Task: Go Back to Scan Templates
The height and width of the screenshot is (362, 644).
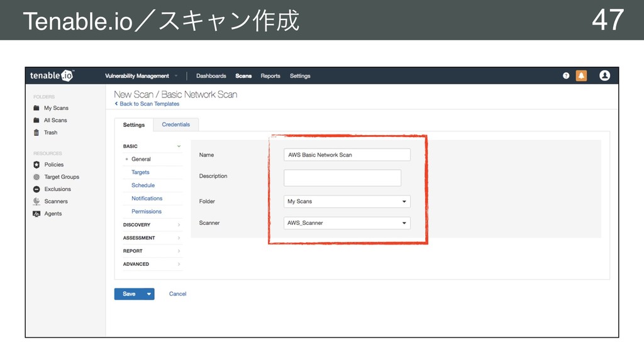Action: 147,104
